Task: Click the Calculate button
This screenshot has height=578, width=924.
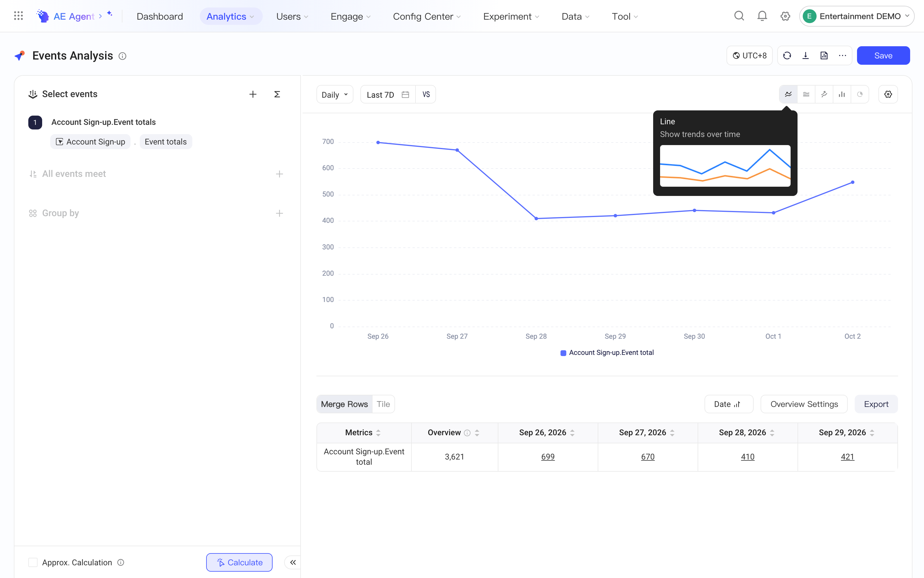Action: (x=239, y=562)
